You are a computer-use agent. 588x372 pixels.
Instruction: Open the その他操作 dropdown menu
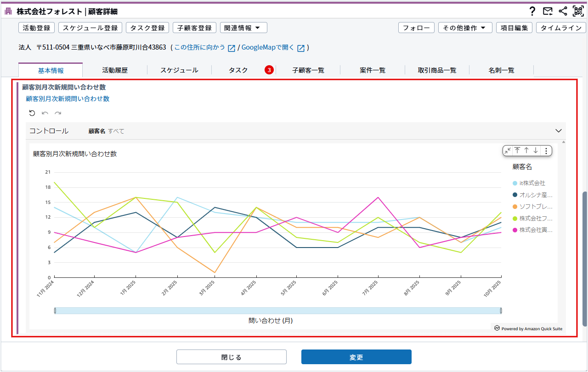[465, 28]
